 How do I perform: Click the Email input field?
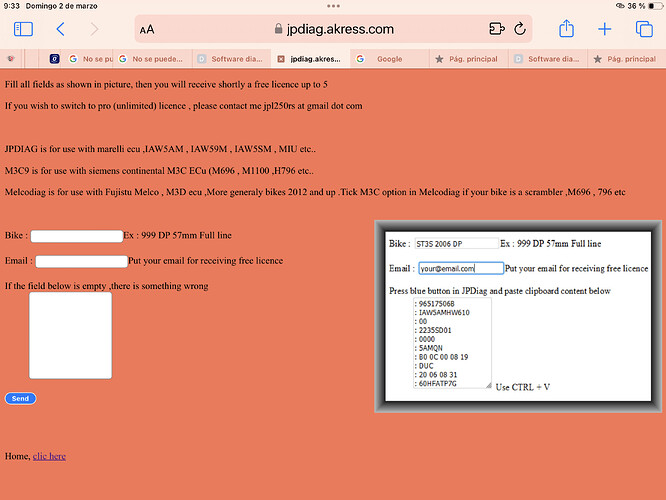tap(82, 261)
